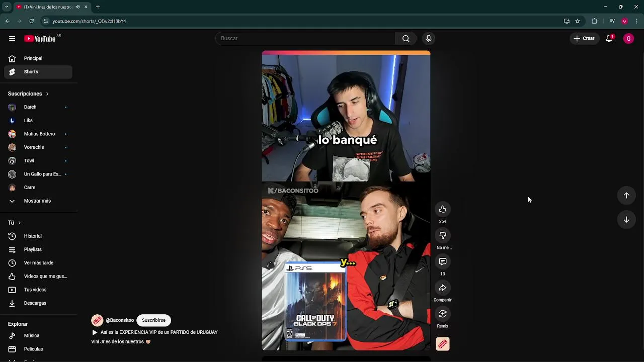Bookmark this page with the star
Screen dimensions: 644x362
578,21
